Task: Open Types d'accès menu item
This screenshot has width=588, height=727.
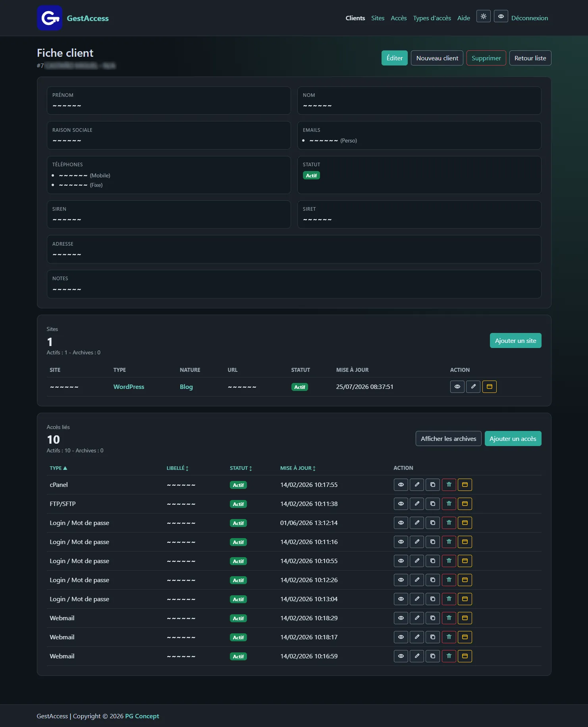Action: [432, 18]
